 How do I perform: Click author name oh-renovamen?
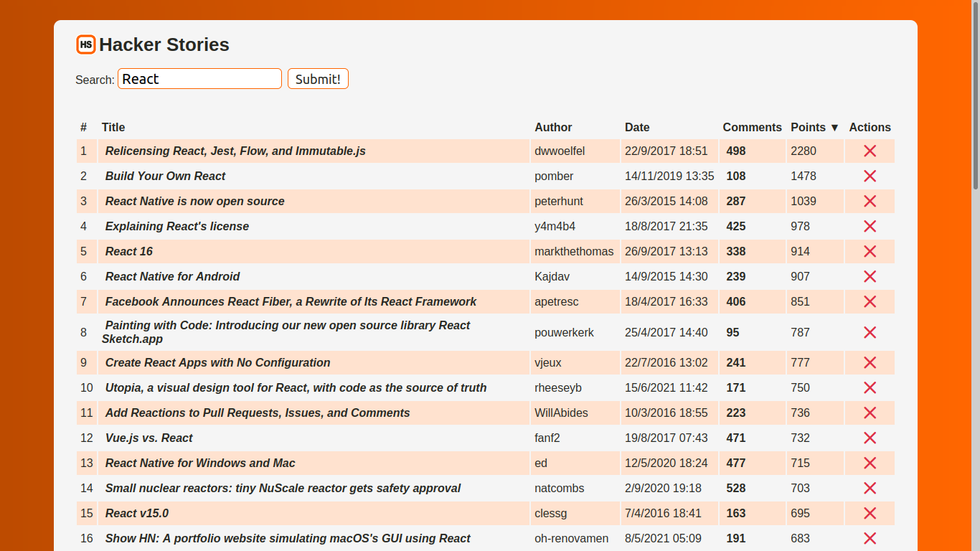tap(571, 538)
